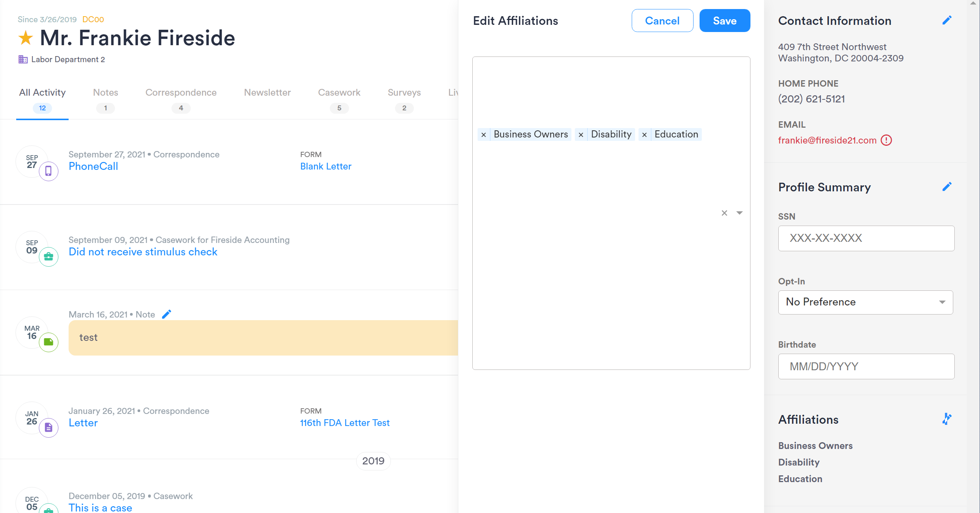Viewport: 980px width, 513px height.
Task: Edit Contact Information using the pencil icon
Action: click(947, 20)
